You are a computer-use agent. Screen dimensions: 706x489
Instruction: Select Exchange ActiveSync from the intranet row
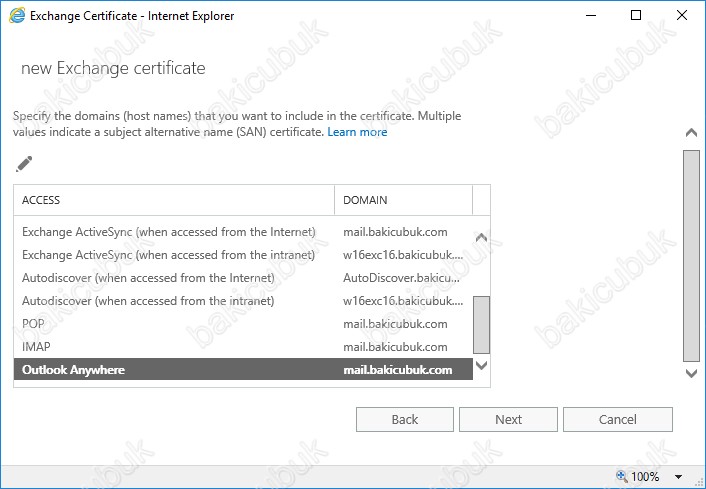pos(243,255)
